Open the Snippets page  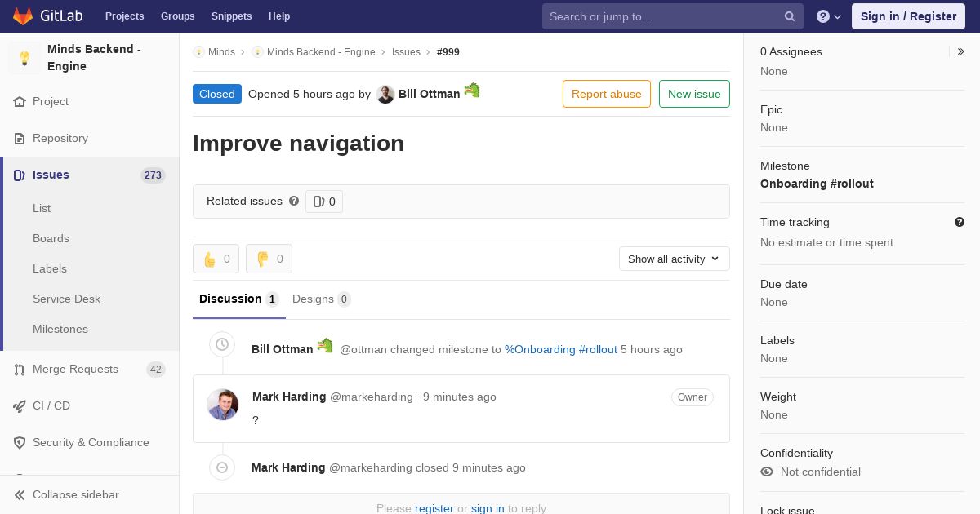click(232, 16)
